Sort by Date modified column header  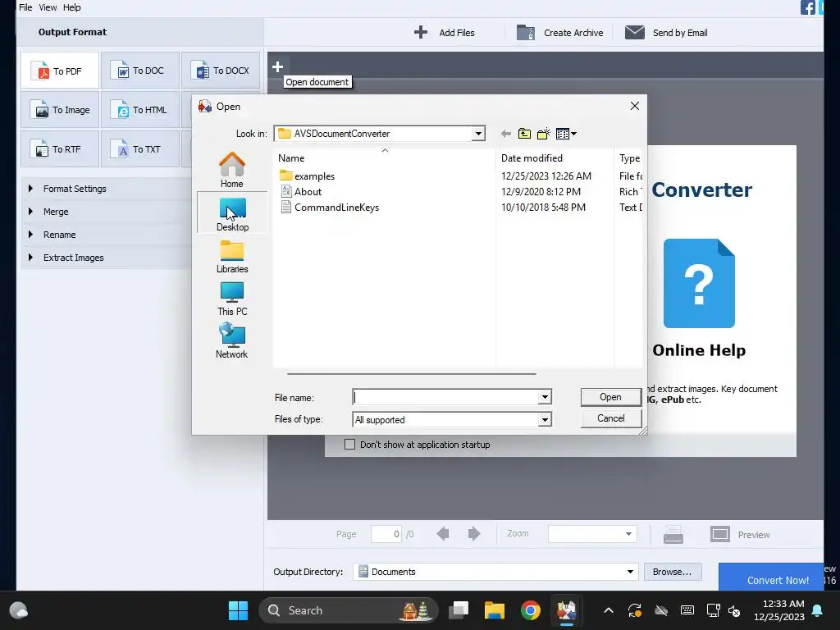555,158
